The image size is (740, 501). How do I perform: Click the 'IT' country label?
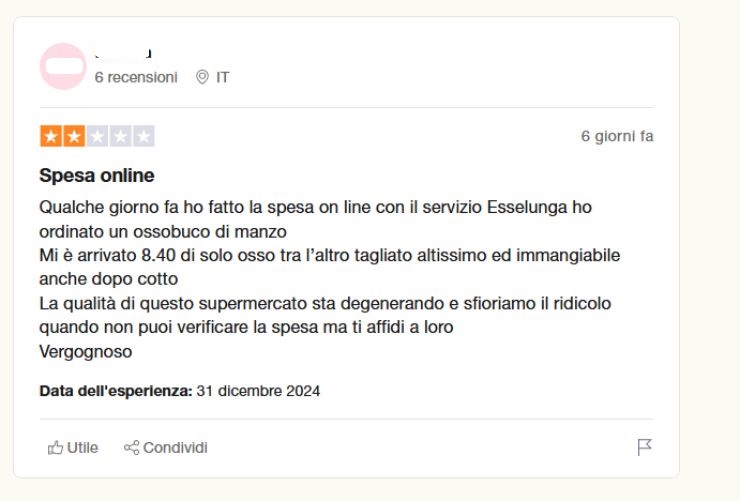pos(223,77)
